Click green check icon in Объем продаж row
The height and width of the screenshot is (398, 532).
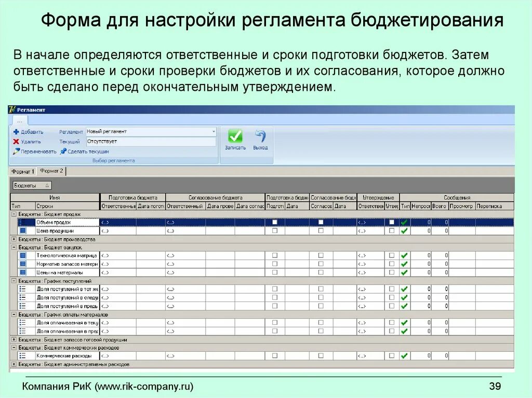[404, 223]
